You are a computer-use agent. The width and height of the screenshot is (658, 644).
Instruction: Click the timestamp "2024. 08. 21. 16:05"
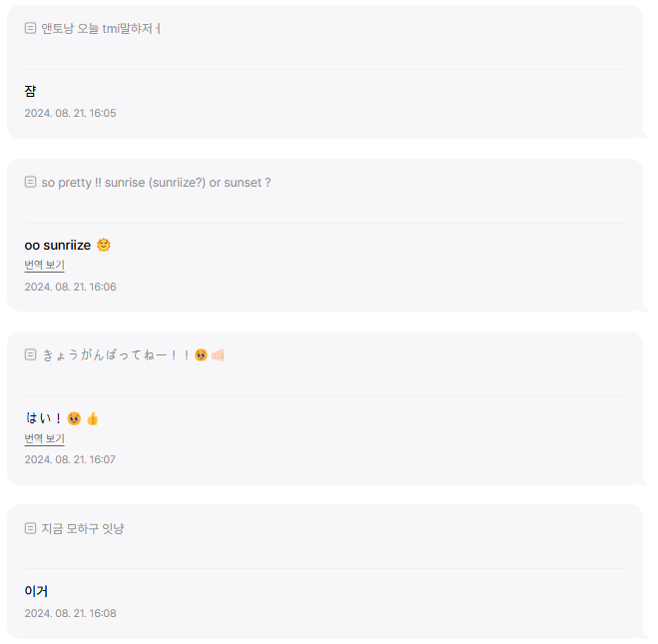point(70,113)
